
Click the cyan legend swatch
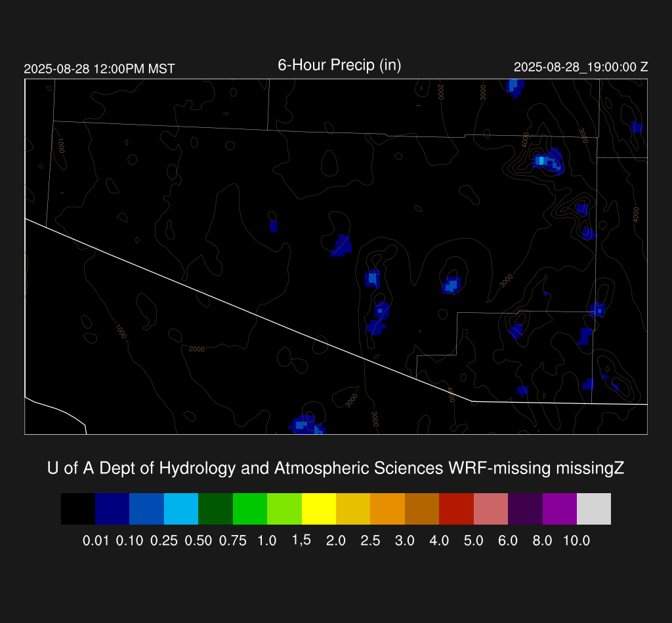coord(181,509)
